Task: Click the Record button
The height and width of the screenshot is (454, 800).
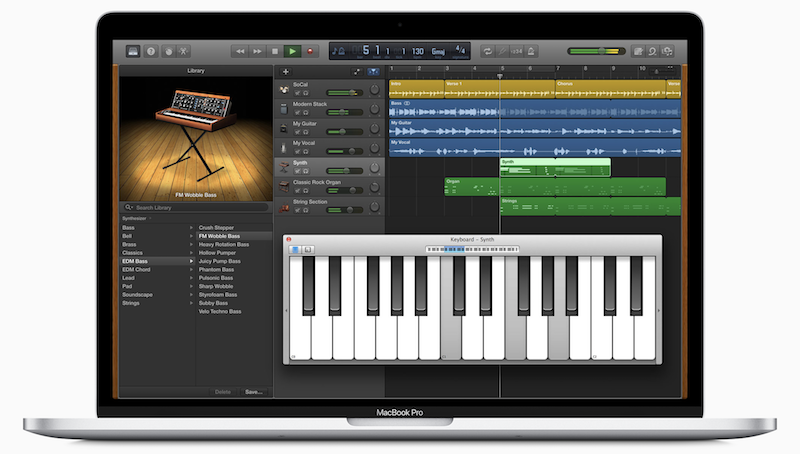Action: [x=311, y=50]
